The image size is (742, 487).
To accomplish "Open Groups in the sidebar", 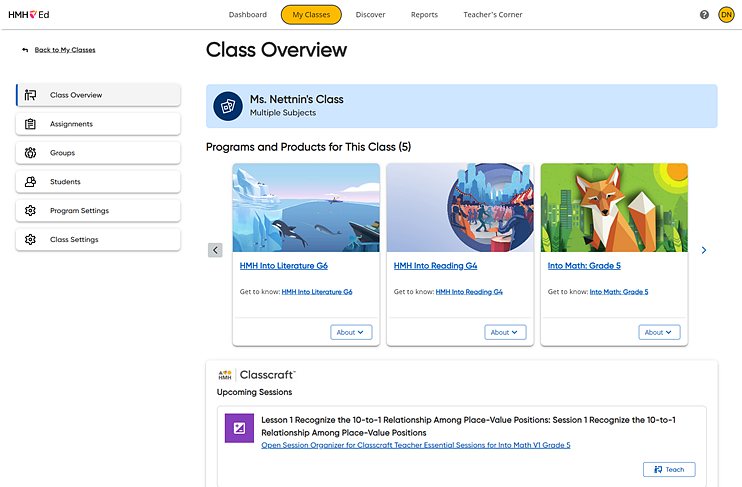I will click(x=98, y=153).
